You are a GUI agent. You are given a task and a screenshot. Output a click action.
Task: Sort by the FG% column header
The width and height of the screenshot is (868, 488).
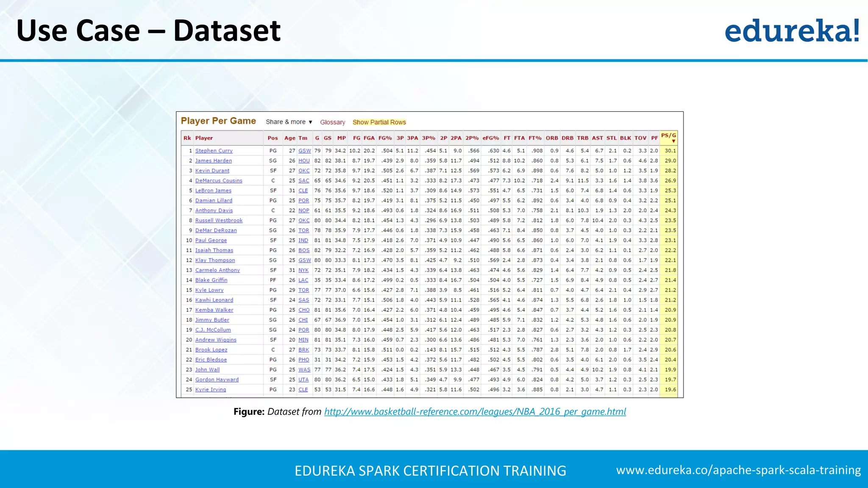point(385,138)
